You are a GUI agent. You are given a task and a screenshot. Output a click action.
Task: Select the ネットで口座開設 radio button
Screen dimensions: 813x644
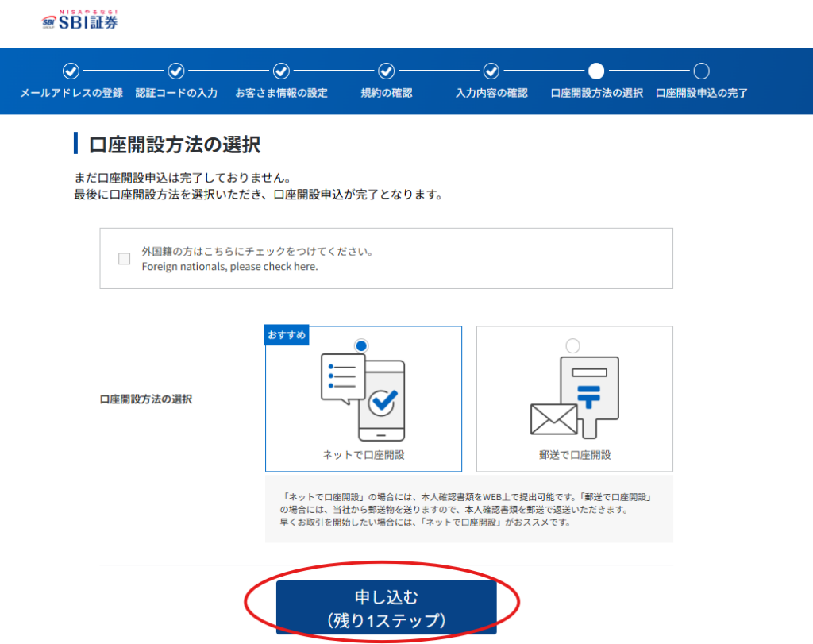(x=362, y=345)
